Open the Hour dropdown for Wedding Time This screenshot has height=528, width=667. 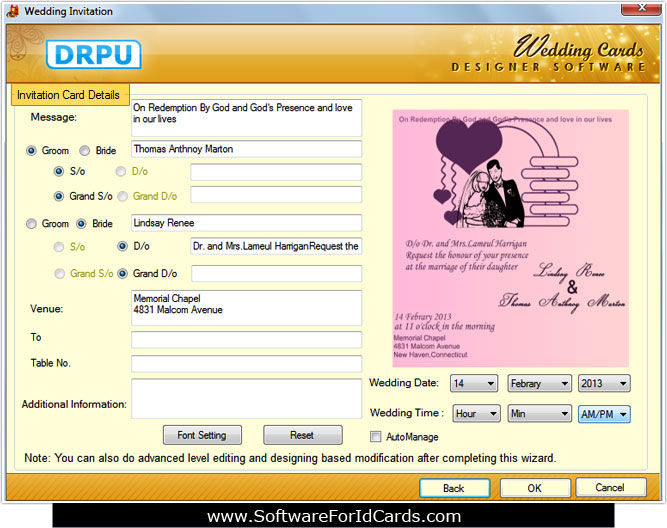(476, 414)
